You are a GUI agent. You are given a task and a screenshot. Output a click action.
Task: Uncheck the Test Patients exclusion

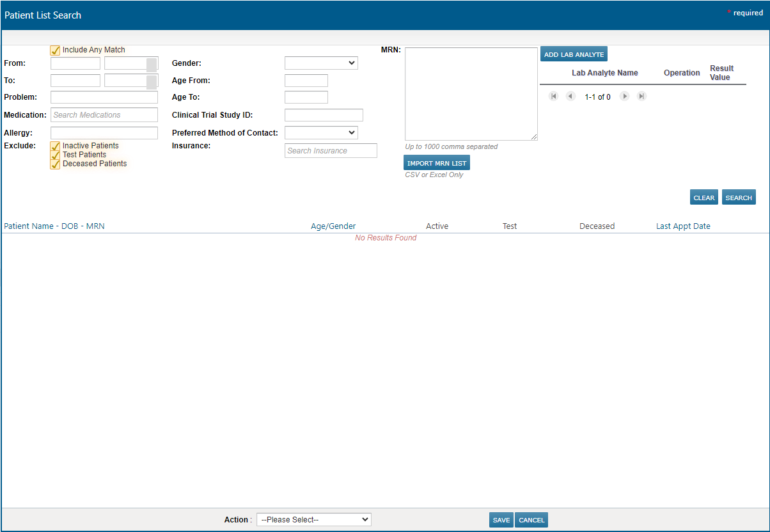pos(55,155)
